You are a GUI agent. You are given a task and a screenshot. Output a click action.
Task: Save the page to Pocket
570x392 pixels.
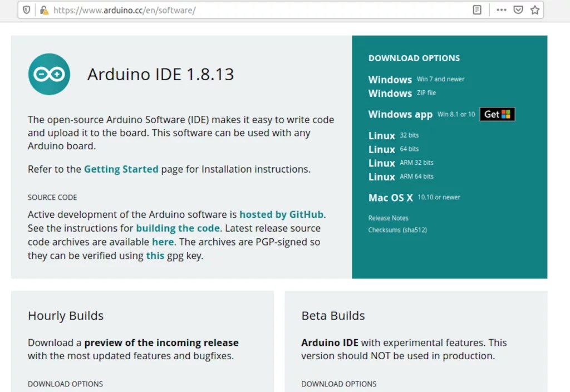(518, 9)
